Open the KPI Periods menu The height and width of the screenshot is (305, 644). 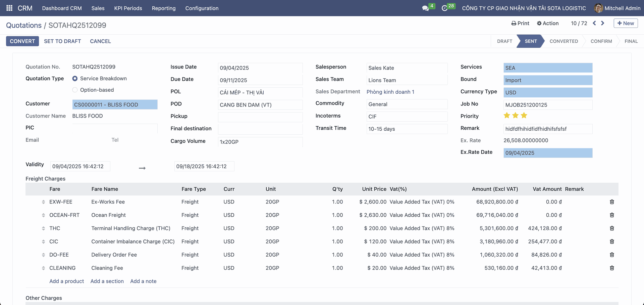pyautogui.click(x=128, y=8)
